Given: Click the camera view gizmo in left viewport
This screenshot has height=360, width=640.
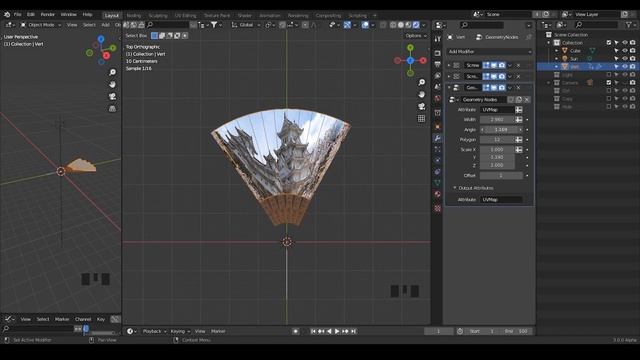Looking at the screenshot, I should pyautogui.click(x=112, y=96).
